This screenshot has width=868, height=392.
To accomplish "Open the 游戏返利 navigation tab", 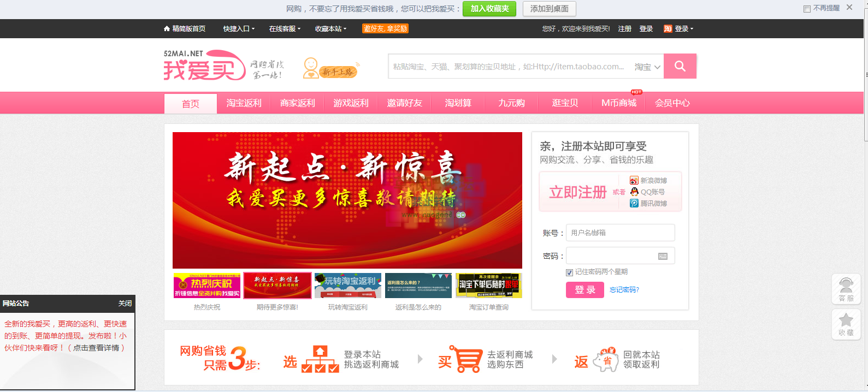I will point(351,103).
